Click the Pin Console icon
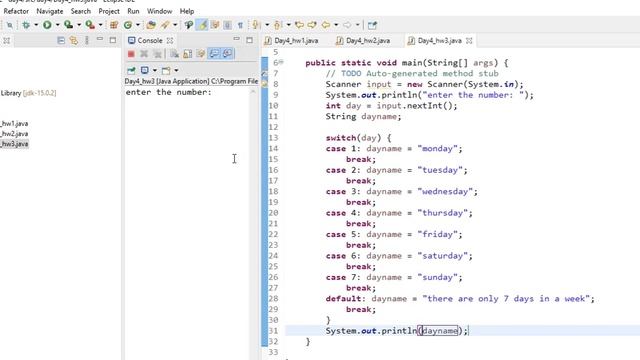 131,70
